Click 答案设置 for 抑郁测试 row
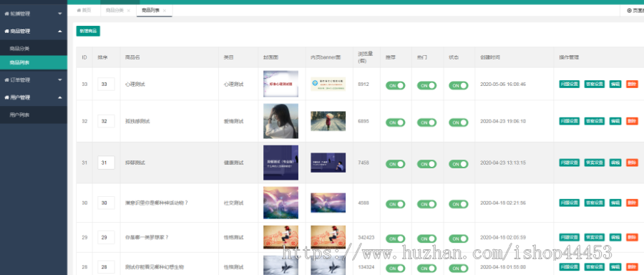The image size is (644, 275). click(x=595, y=163)
